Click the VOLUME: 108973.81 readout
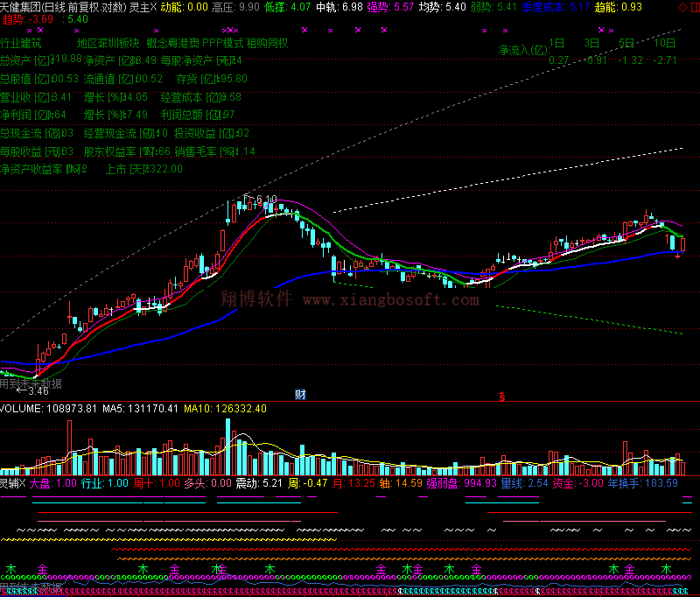The height and width of the screenshot is (597, 700). [x=48, y=409]
